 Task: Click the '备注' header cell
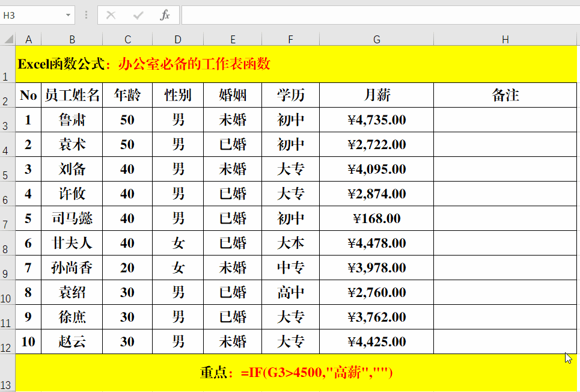pyautogui.click(x=505, y=95)
